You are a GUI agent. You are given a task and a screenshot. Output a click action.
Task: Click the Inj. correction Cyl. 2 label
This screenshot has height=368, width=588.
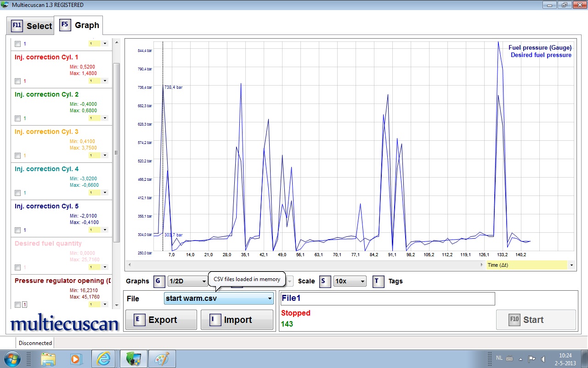[46, 94]
